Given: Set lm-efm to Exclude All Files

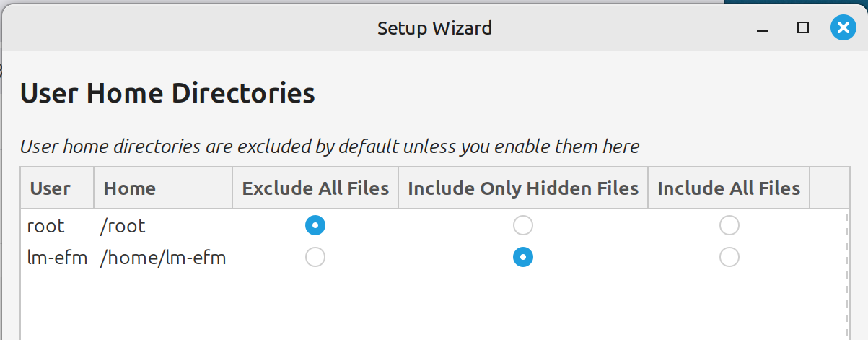Looking at the screenshot, I should pos(315,257).
